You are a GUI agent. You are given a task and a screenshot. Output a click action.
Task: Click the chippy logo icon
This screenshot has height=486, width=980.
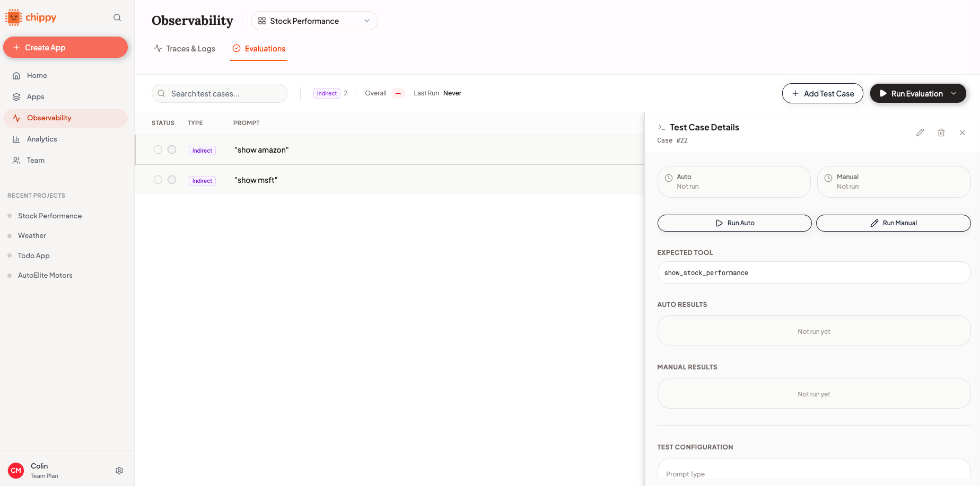point(13,17)
